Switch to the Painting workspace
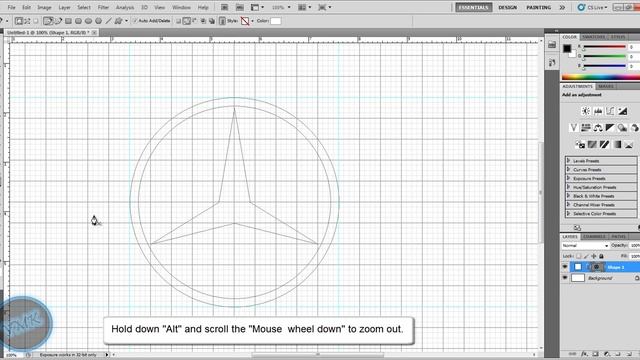 pos(538,7)
